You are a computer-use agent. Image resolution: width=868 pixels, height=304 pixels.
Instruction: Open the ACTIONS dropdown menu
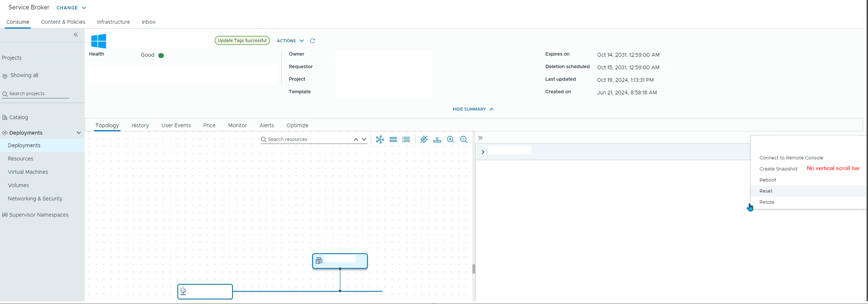click(290, 41)
